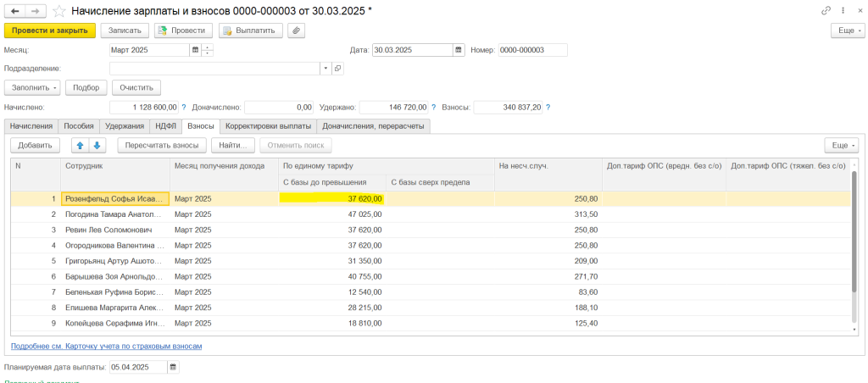This screenshot has width=868, height=383.
Task: Open calendar picker for Дата field
Action: 459,50
